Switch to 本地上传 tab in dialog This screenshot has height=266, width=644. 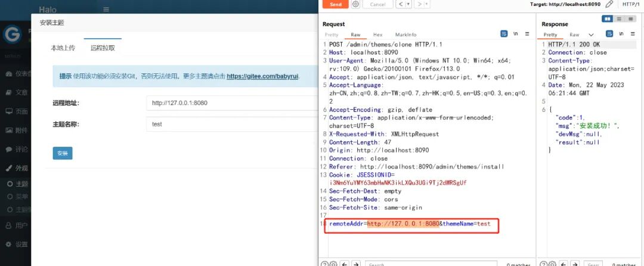[63, 48]
